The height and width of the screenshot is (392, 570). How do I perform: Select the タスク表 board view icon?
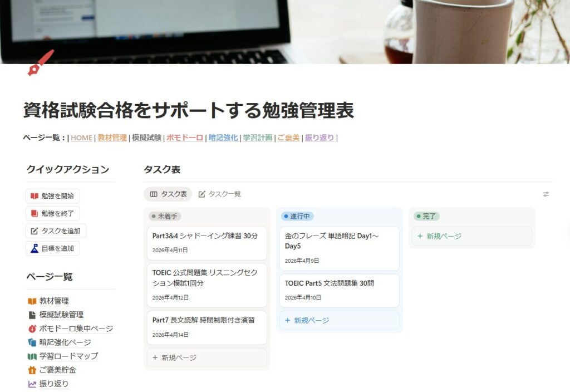[x=154, y=194]
